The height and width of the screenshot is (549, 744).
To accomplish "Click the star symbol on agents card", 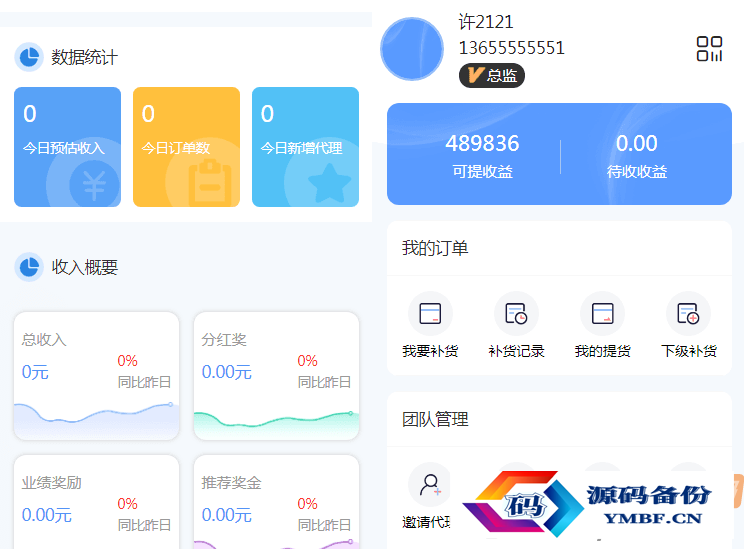I will coord(329,184).
